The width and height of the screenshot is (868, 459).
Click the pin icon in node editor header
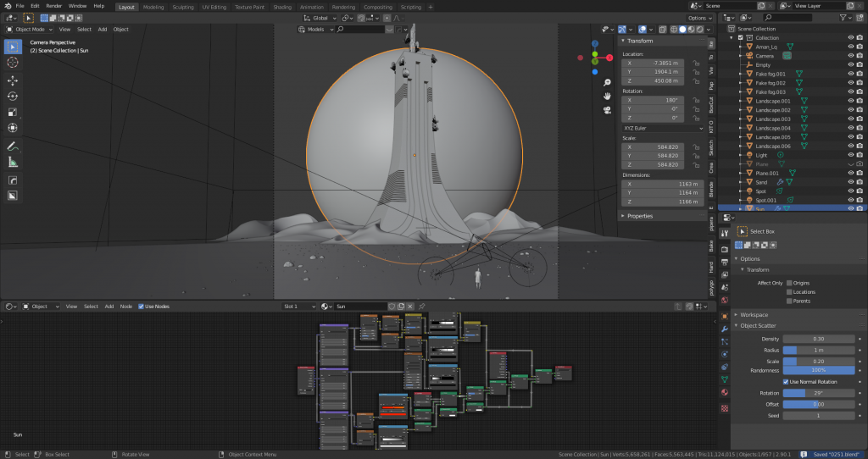tap(422, 307)
